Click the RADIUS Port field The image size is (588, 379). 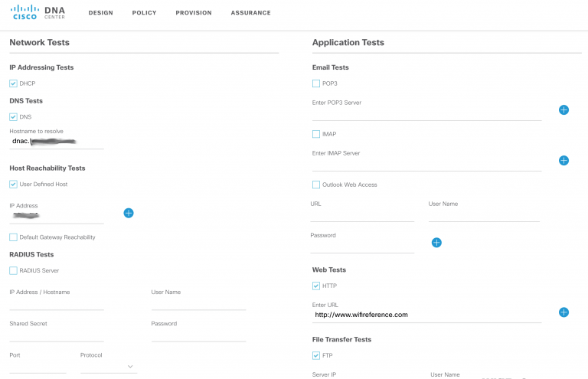38,366
